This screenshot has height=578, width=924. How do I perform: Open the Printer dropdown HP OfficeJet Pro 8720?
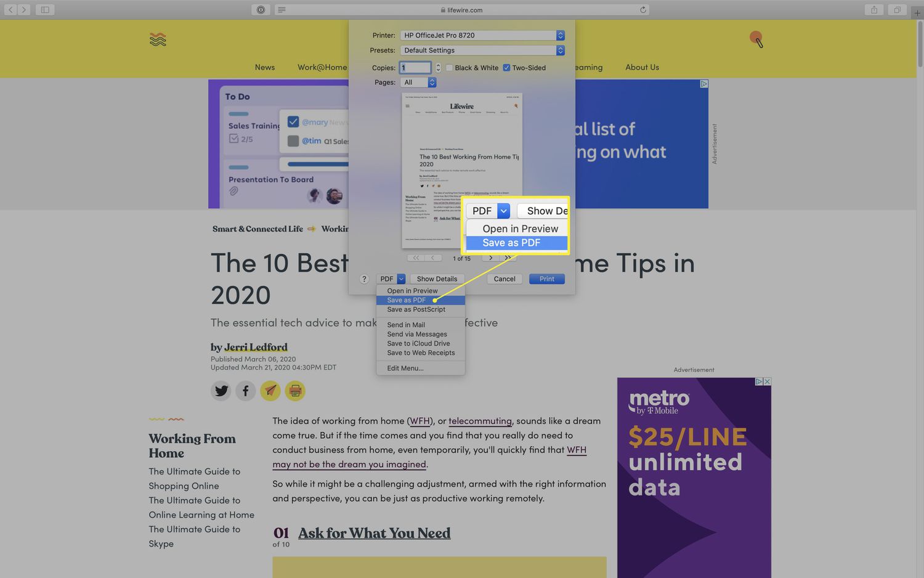[x=482, y=35]
